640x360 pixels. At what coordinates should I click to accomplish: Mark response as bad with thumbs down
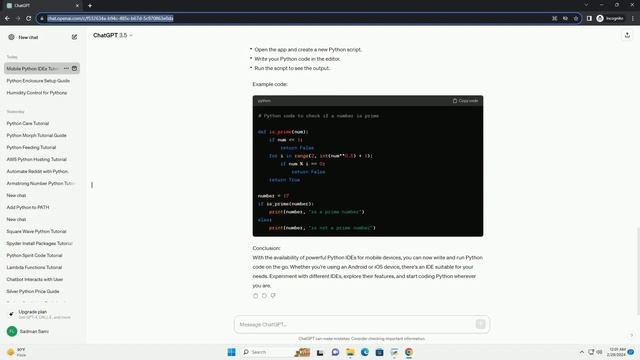273,296
